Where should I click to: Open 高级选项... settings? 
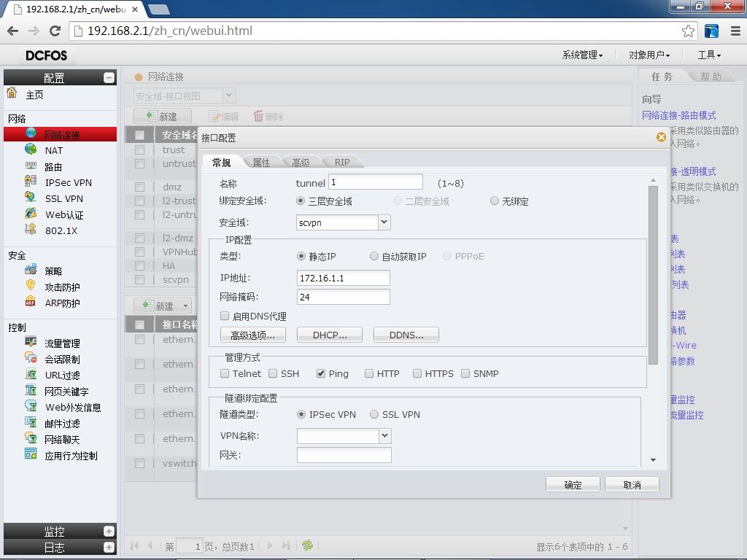point(253,335)
